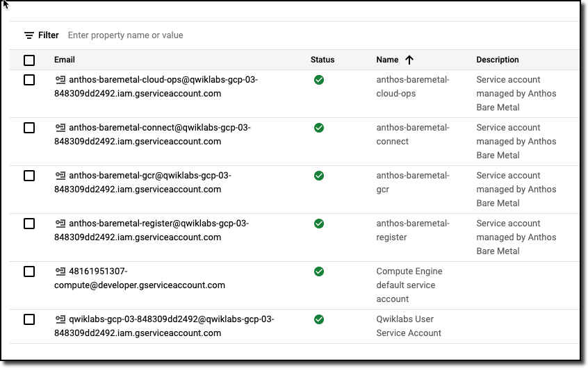The height and width of the screenshot is (368, 588).
Task: Click the description text in the cloud-ops row
Action: click(516, 94)
